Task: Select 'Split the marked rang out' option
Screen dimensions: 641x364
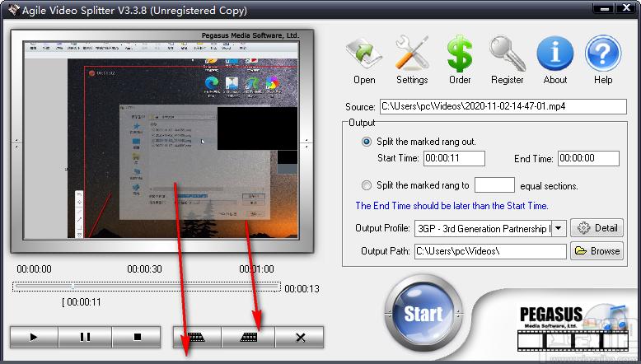Action: point(367,142)
